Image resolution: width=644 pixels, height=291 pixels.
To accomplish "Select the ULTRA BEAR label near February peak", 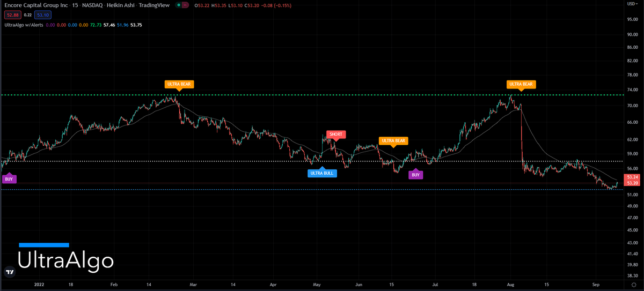I will click(x=179, y=84).
